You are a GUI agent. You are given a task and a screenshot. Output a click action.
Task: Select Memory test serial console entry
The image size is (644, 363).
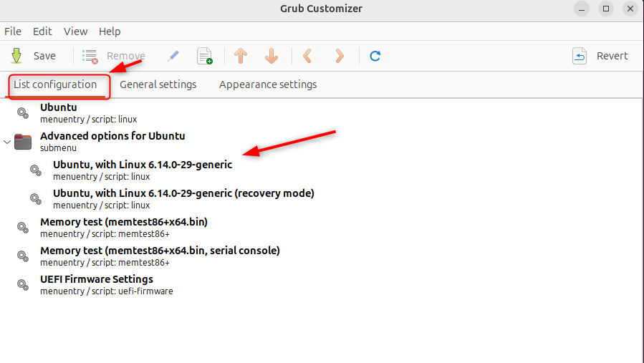click(x=322, y=256)
